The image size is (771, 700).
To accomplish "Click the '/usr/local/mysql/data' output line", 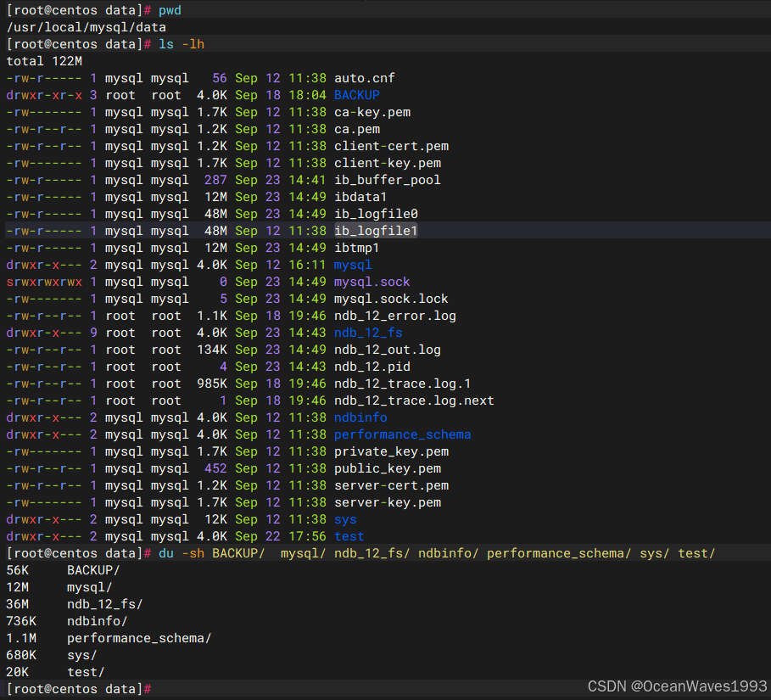I will tap(86, 27).
